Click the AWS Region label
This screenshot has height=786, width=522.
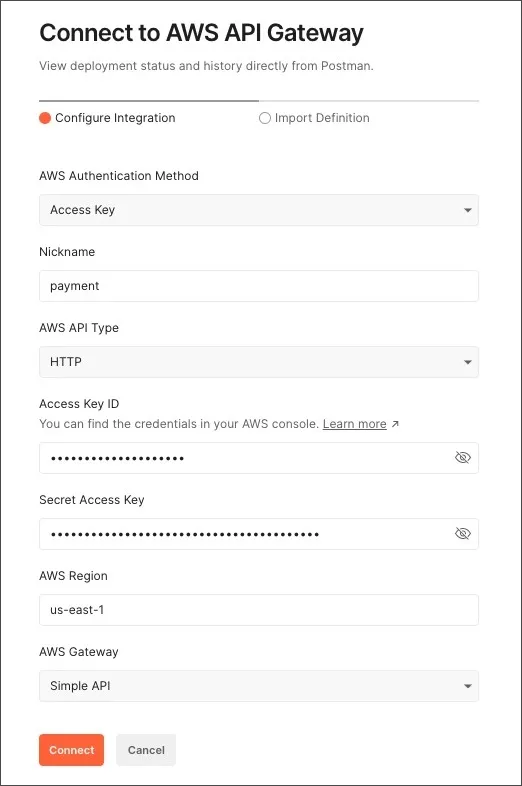click(73, 576)
